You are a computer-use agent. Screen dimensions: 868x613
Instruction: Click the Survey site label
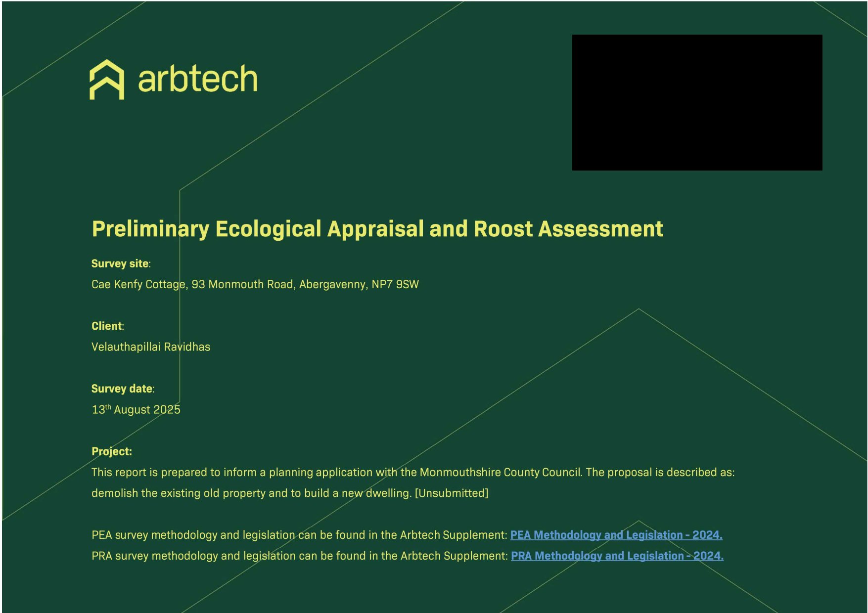pyautogui.click(x=120, y=264)
